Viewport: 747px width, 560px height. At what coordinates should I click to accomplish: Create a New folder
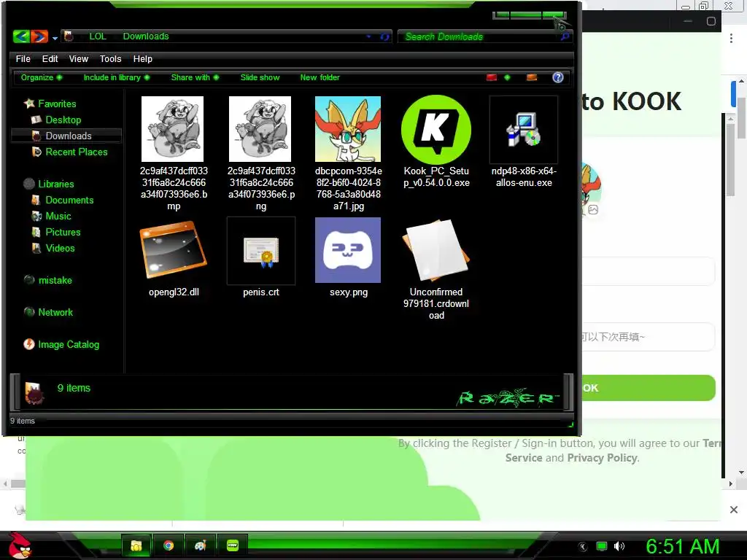click(x=320, y=77)
